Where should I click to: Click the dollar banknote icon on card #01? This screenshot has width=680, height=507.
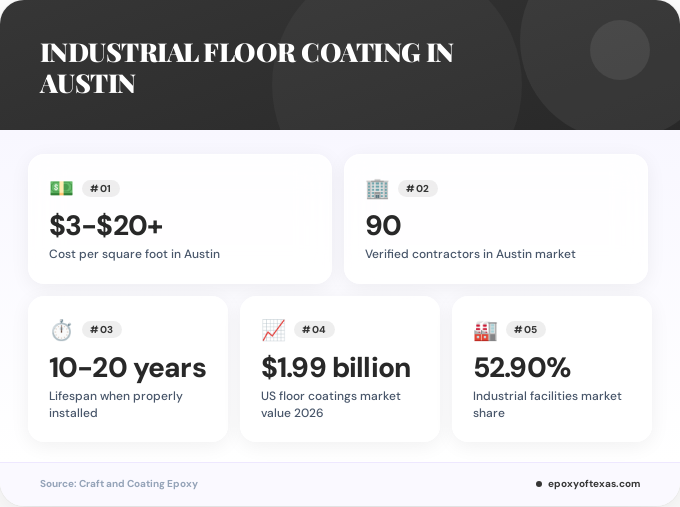(x=61, y=189)
